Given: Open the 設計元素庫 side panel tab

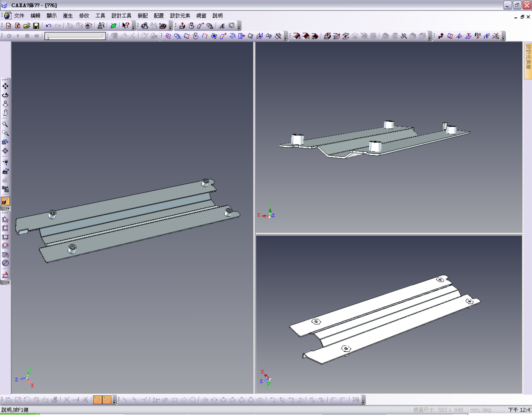Looking at the screenshot, I should pyautogui.click(x=528, y=61).
